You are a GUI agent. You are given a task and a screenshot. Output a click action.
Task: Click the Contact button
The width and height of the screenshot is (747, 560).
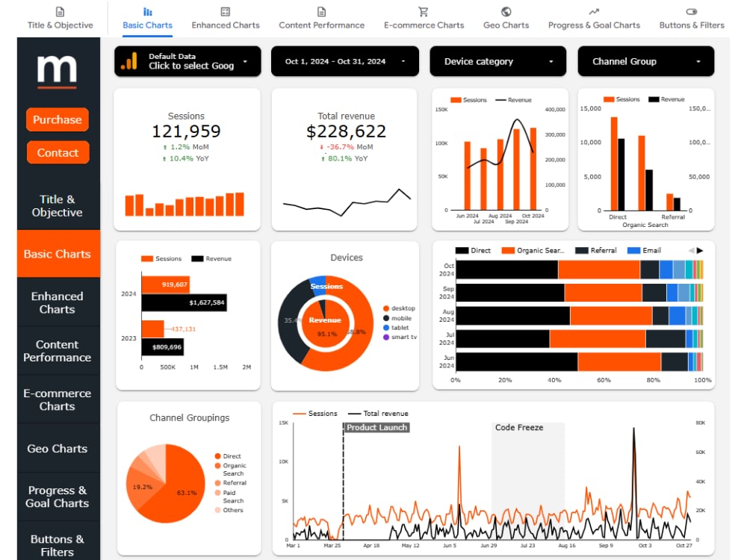coord(58,152)
